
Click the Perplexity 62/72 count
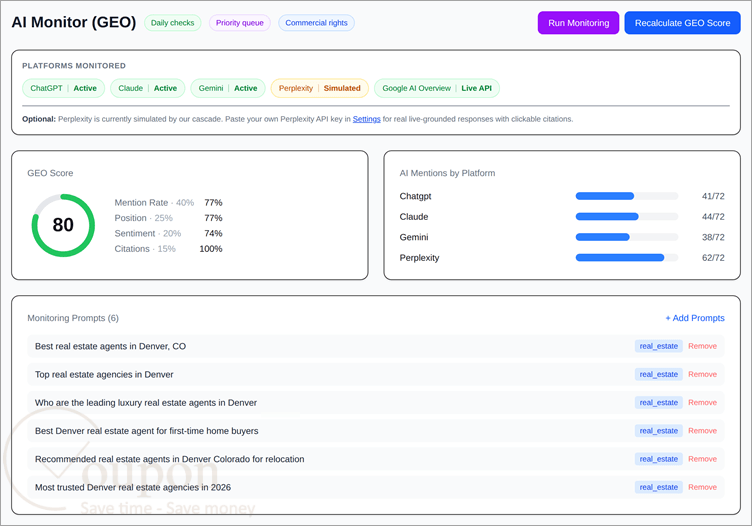[713, 258]
